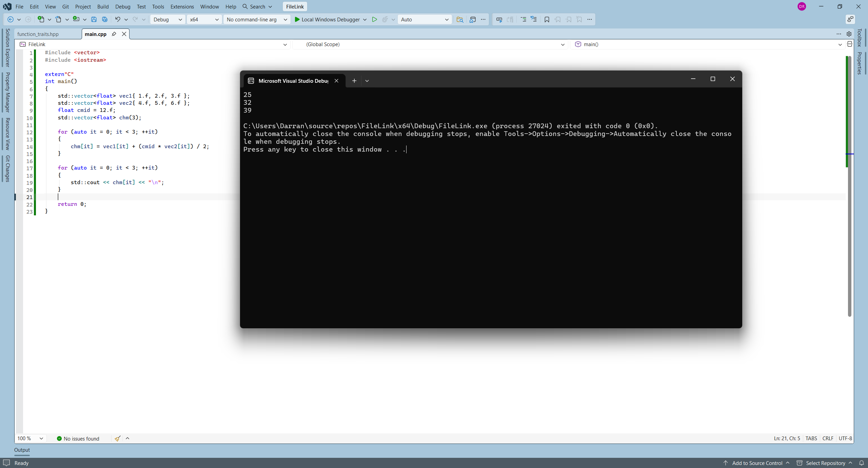868x468 pixels.
Task: Start Without Debugging via hollow green arrow
Action: [x=374, y=19]
